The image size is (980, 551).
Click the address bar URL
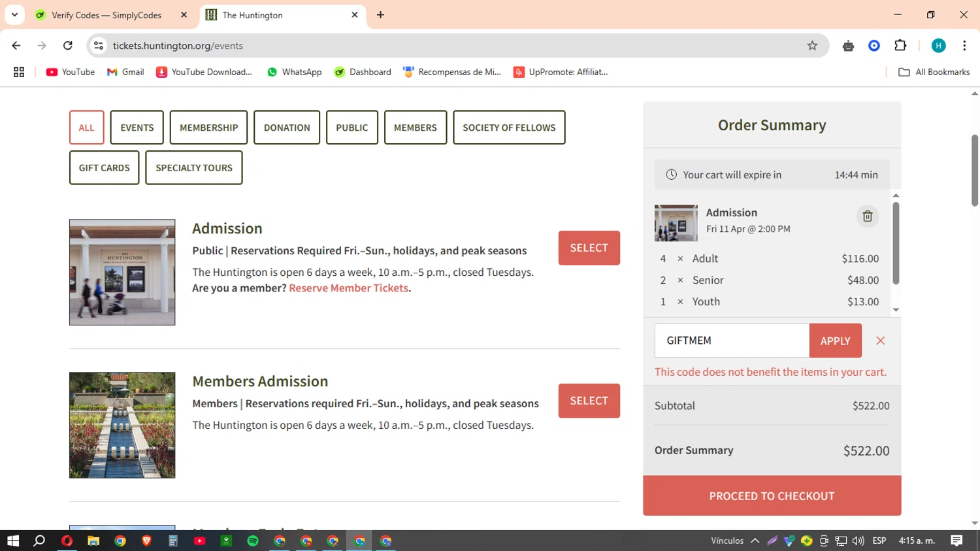tap(178, 46)
